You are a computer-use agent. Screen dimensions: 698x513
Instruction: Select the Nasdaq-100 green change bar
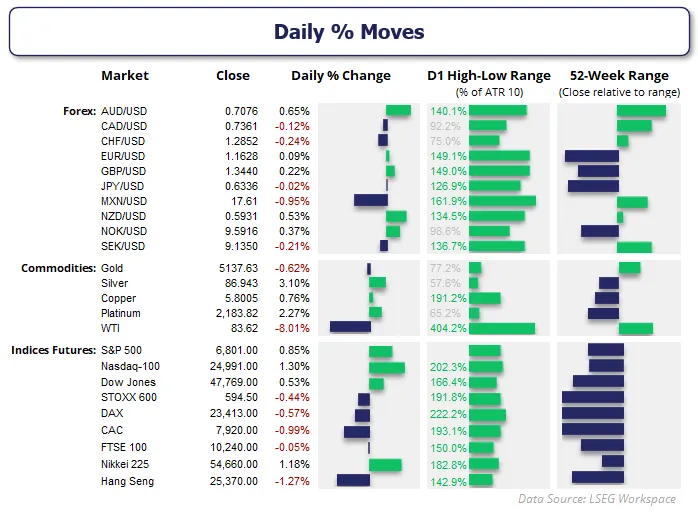pyautogui.click(x=387, y=367)
